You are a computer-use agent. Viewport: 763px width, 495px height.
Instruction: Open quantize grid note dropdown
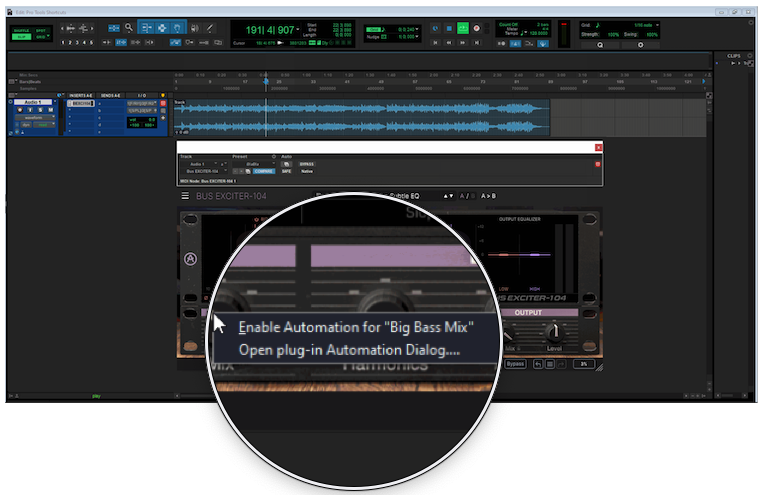pos(657,25)
